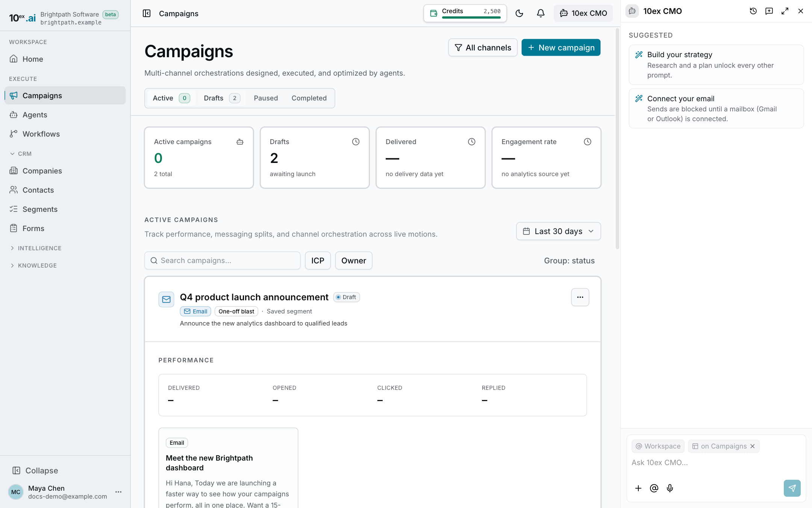Open user menu dots next to Maya Chen

pos(118,492)
